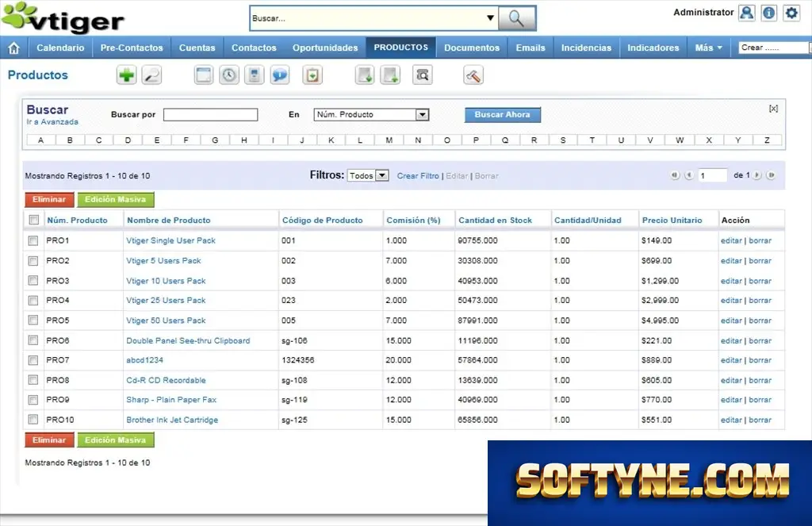Click the export products icon
The height and width of the screenshot is (526, 812).
[x=390, y=75]
